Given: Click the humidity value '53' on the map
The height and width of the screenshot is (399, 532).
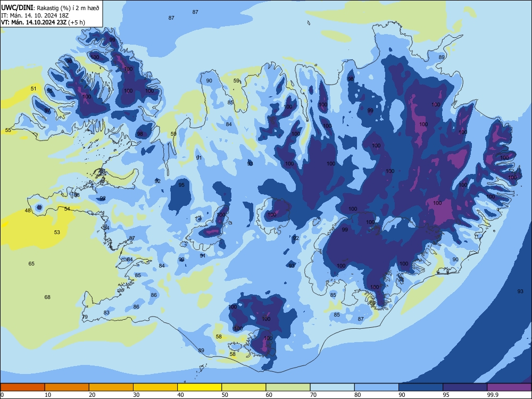Looking at the screenshot, I should tap(57, 232).
